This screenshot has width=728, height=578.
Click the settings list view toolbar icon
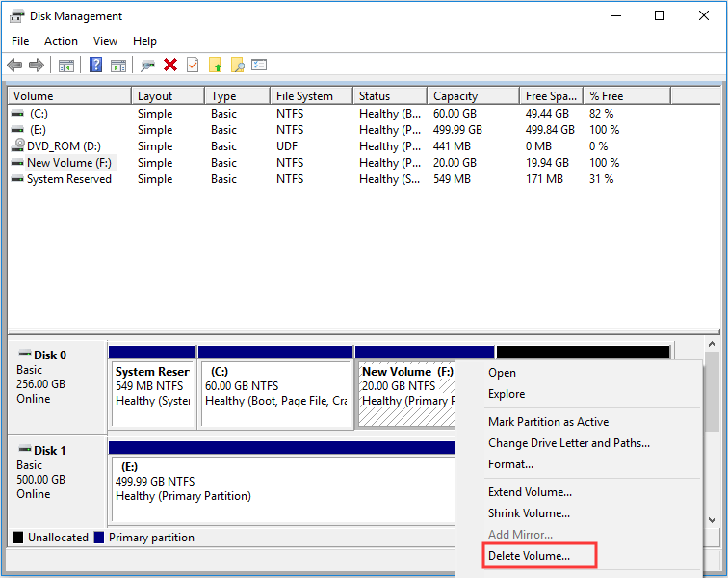pyautogui.click(x=259, y=65)
